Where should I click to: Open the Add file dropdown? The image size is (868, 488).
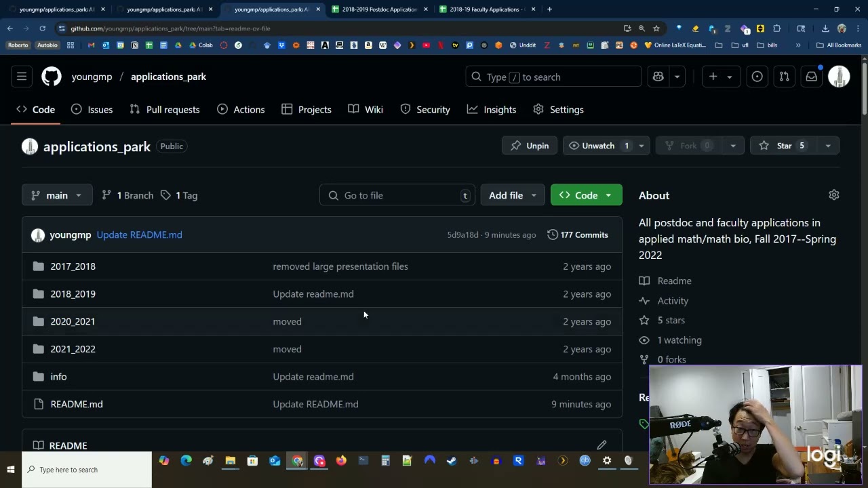[x=513, y=195]
